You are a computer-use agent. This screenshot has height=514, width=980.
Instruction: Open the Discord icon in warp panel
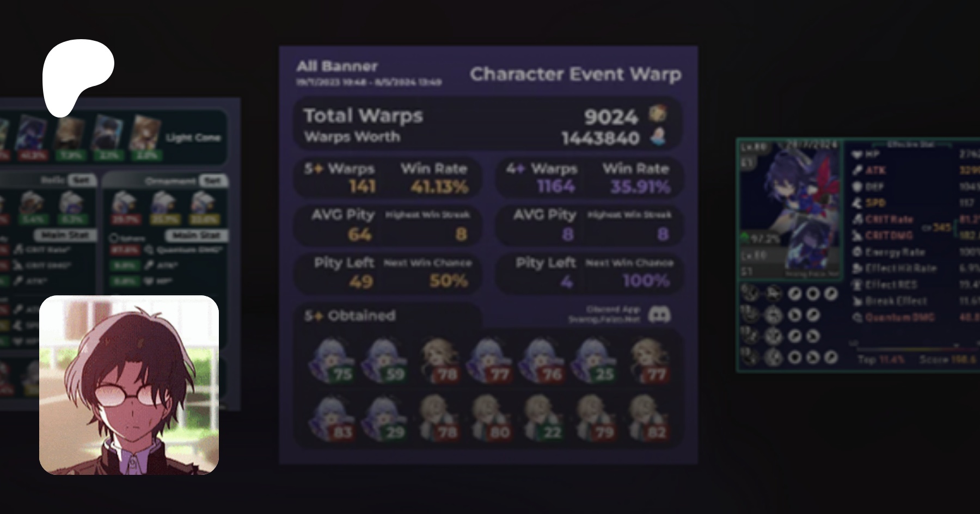point(659,314)
